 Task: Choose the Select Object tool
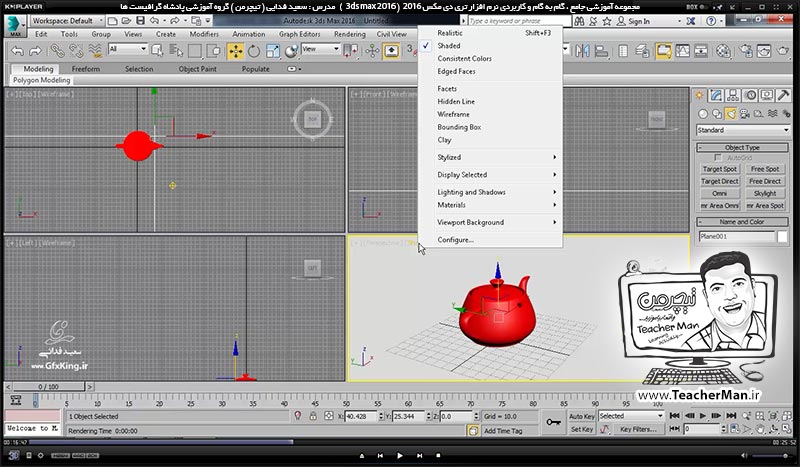pos(157,51)
